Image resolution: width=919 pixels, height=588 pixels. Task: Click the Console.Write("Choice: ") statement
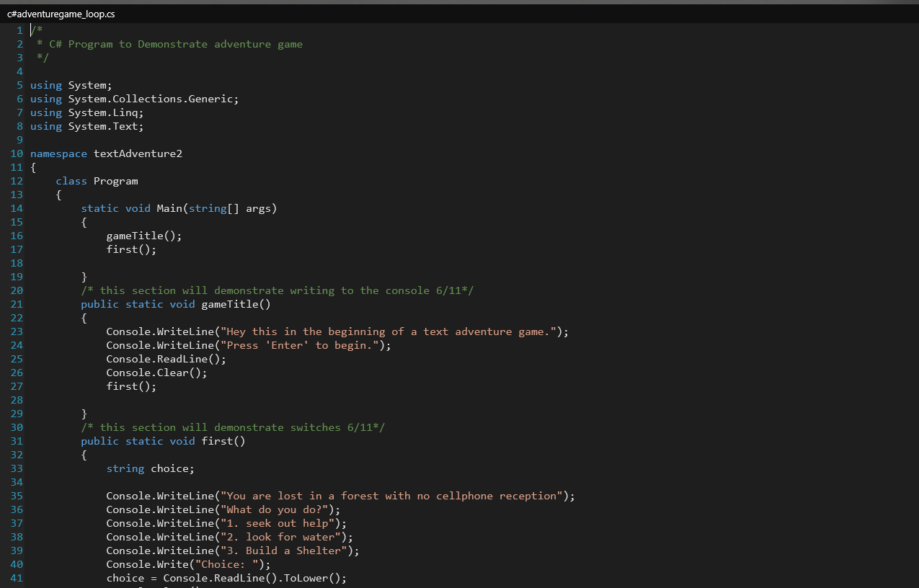coord(187,563)
